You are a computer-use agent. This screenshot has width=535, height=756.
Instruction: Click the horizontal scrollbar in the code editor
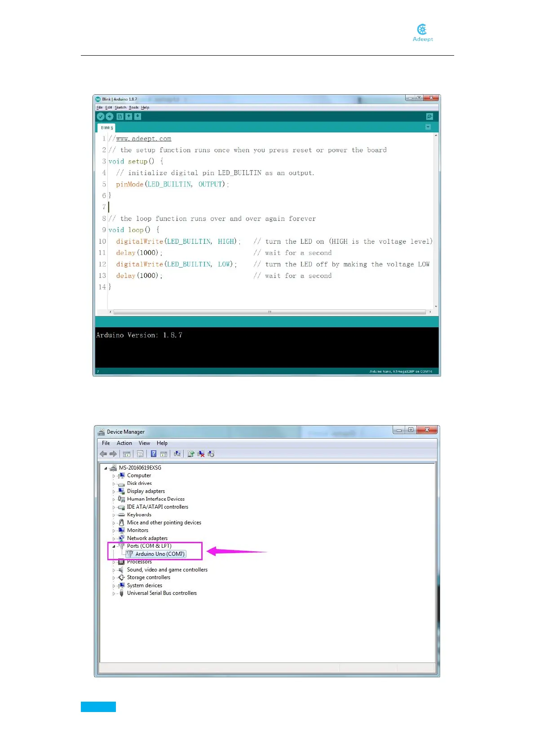[x=270, y=312]
